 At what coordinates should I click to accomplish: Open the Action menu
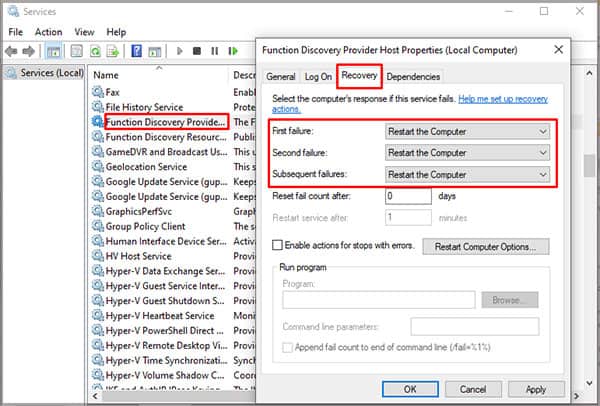pyautogui.click(x=48, y=32)
